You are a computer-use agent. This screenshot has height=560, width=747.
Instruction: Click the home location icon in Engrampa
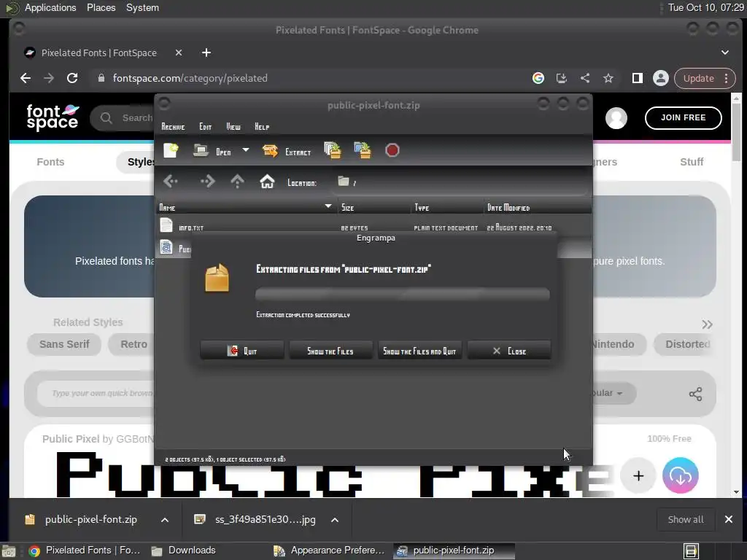click(x=267, y=182)
